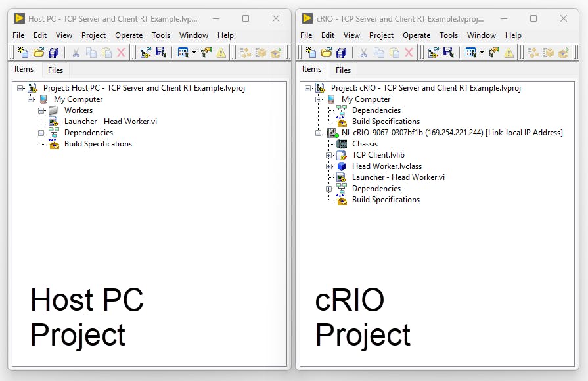This screenshot has width=588, height=381.
Task: Open Help menu in cRIO window
Action: 513,35
